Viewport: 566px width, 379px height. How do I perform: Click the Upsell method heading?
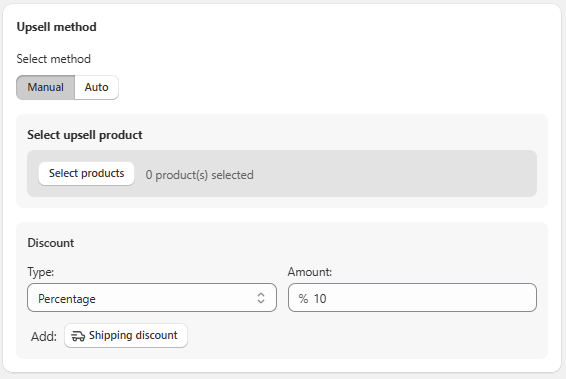point(57,27)
